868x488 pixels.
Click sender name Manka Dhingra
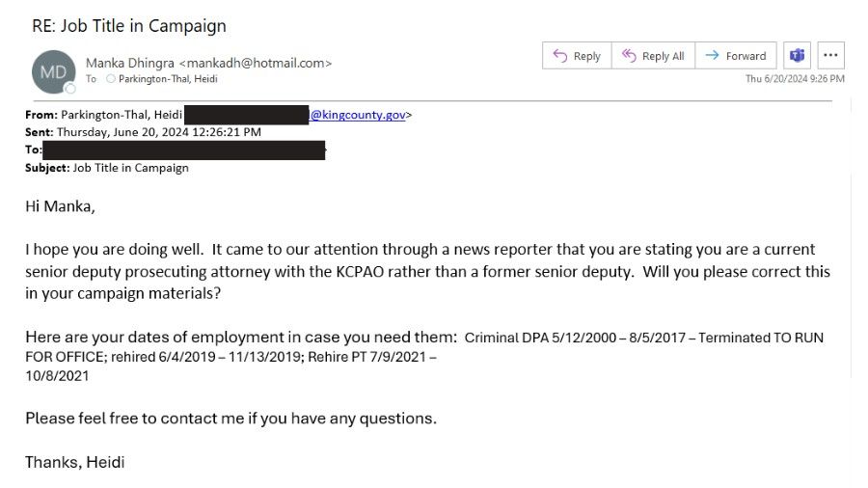point(130,63)
